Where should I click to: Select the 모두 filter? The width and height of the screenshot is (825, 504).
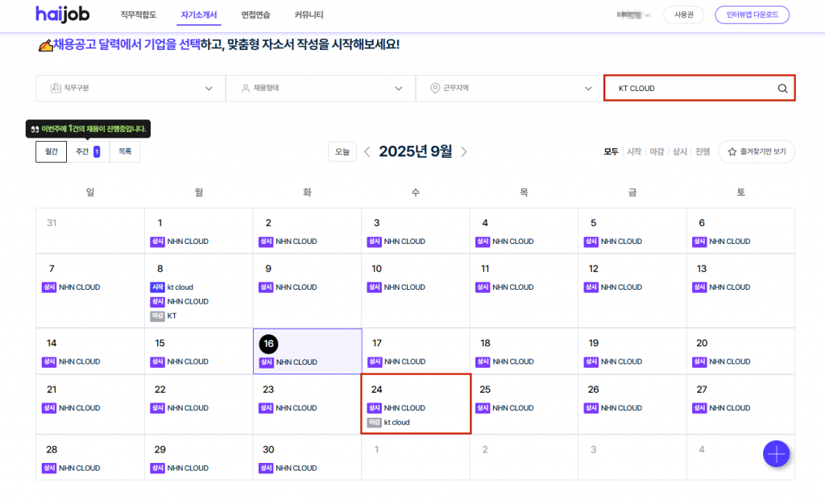(x=611, y=151)
